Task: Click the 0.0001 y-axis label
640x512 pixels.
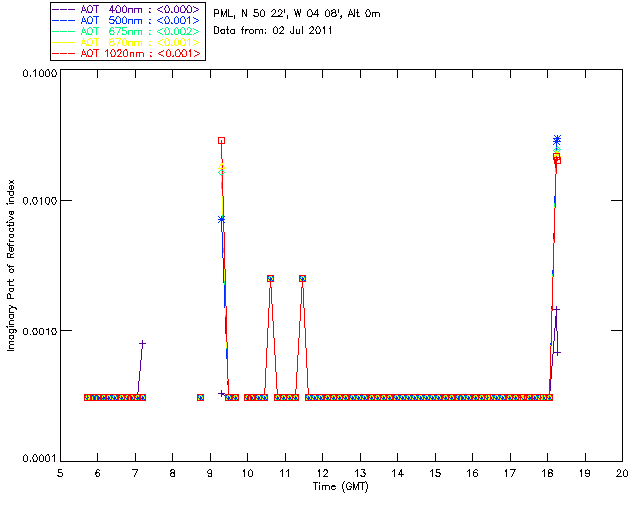Action: click(39, 459)
